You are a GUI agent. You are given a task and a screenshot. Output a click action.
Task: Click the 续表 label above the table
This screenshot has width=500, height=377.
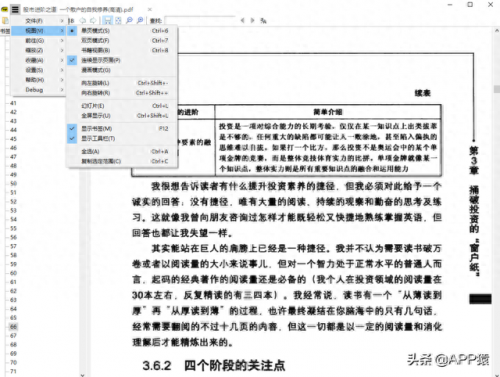(x=423, y=93)
